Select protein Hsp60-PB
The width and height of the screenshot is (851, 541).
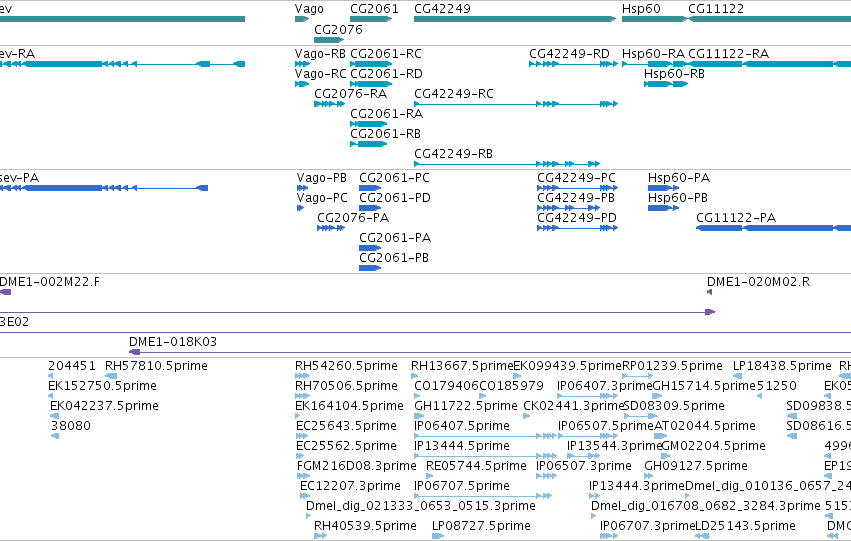678,198
